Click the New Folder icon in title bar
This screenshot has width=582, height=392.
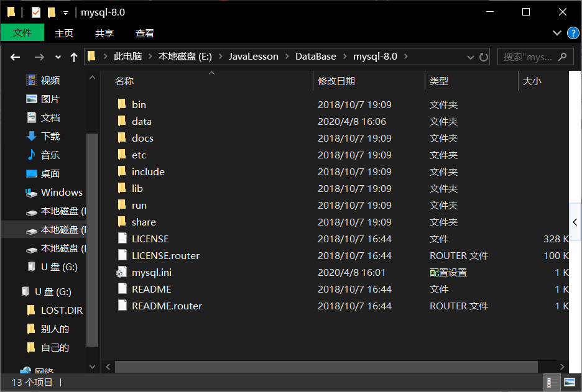(52, 12)
